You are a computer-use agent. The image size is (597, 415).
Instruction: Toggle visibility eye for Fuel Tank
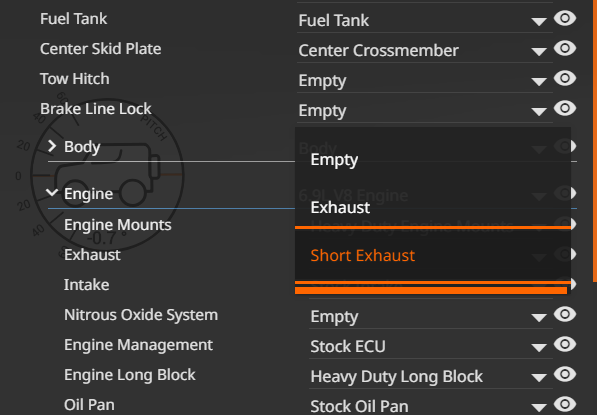565,18
